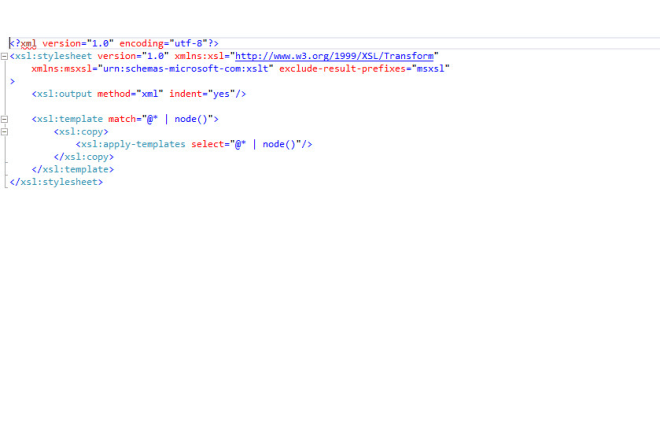Collapse the xsl:template fold marker
The image size is (660, 440).
click(x=4, y=119)
